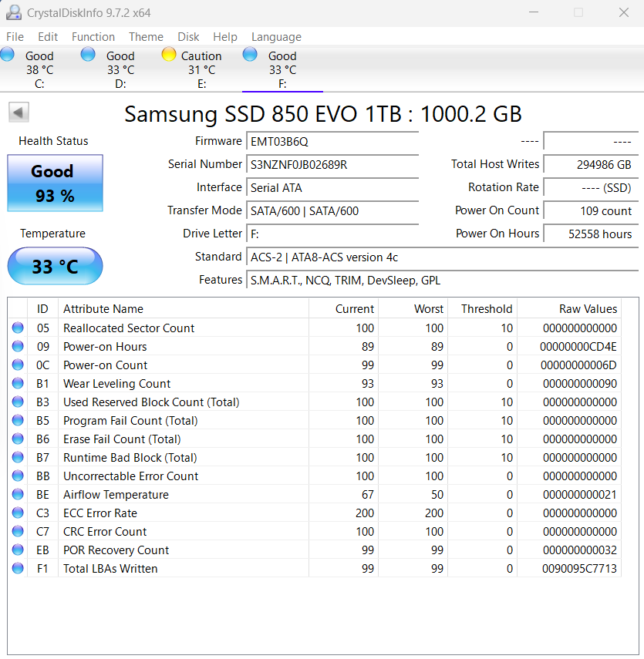Click status orb of ECC Error Rate row
The height and width of the screenshot is (659, 644).
(18, 513)
